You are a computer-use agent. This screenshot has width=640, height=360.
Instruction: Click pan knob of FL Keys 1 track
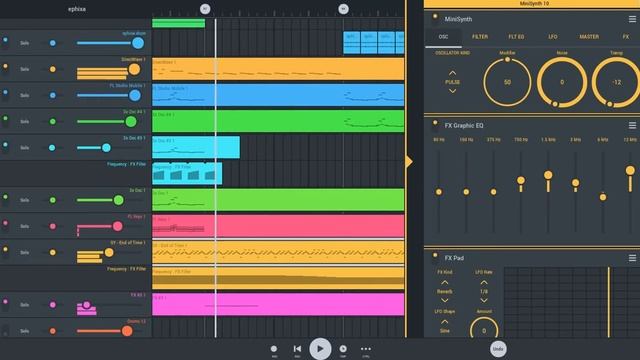[53, 226]
